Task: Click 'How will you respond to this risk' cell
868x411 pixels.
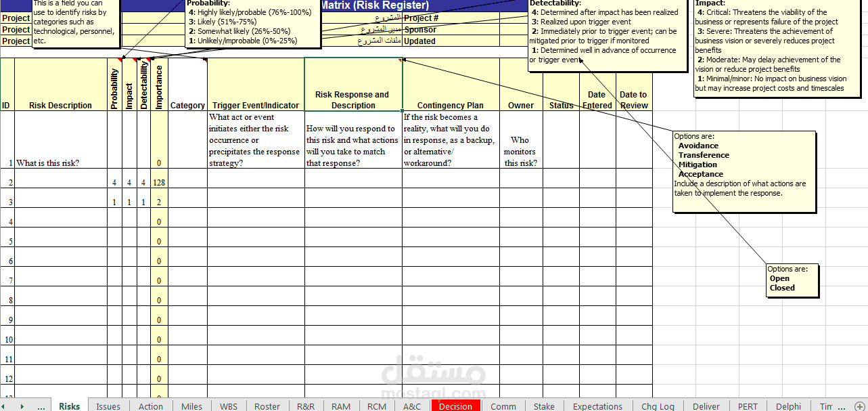Action: 353,140
